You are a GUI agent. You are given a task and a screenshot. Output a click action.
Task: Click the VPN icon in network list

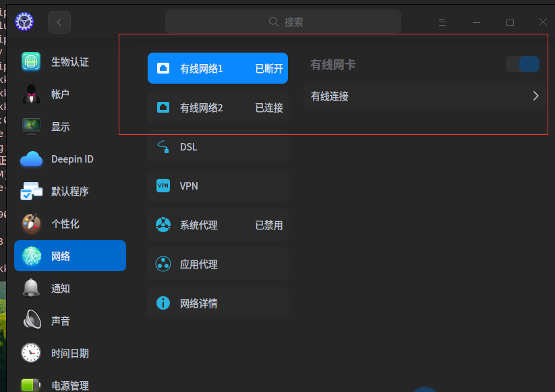pyautogui.click(x=163, y=186)
